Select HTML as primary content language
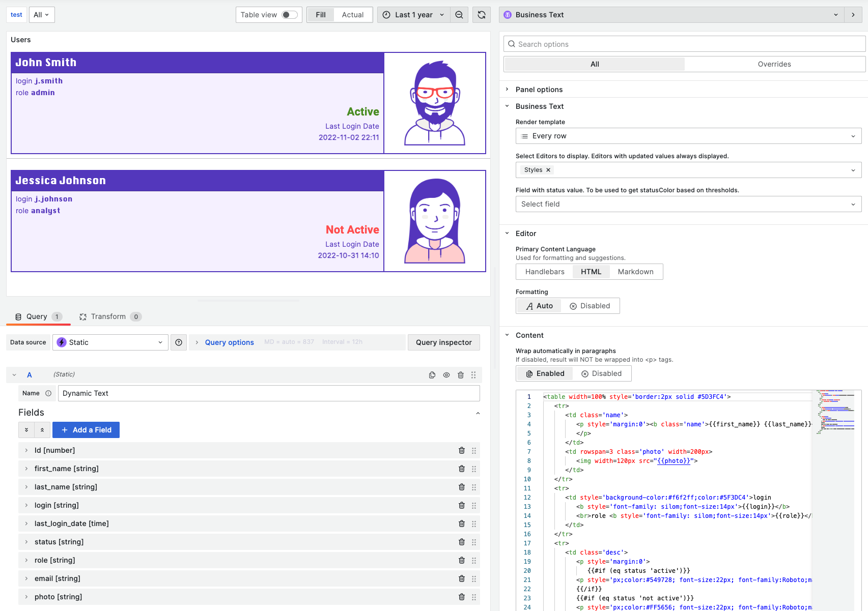The image size is (868, 611). click(591, 272)
